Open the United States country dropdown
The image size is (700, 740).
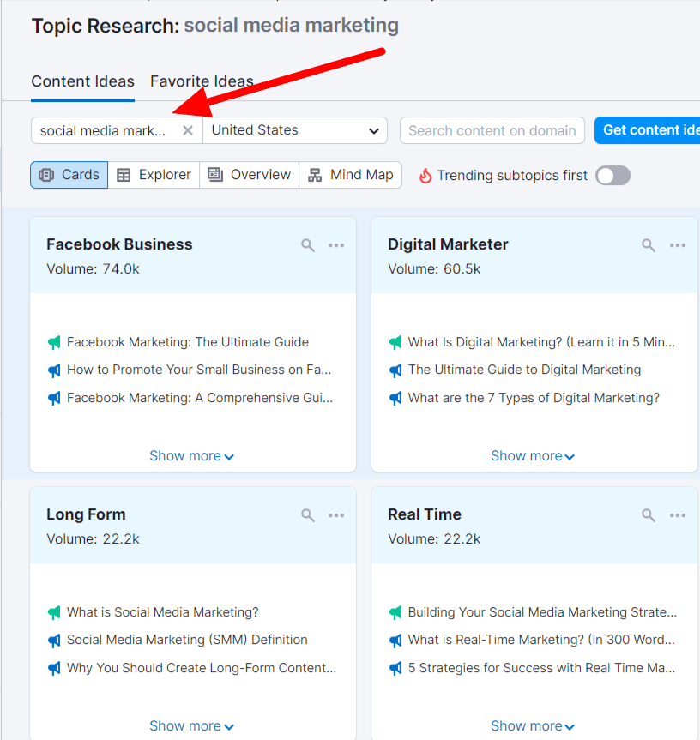pyautogui.click(x=296, y=130)
